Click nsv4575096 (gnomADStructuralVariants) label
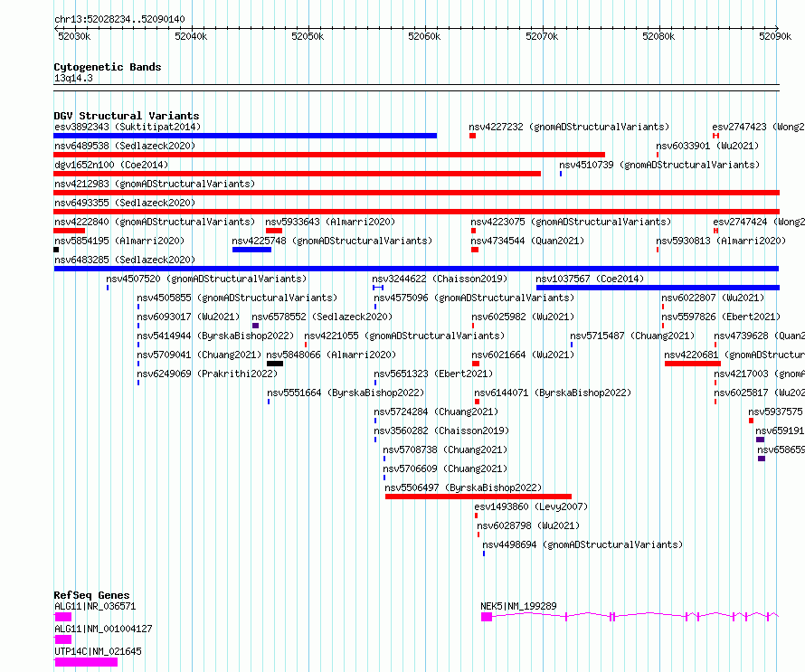The width and height of the screenshot is (805, 672). [474, 298]
